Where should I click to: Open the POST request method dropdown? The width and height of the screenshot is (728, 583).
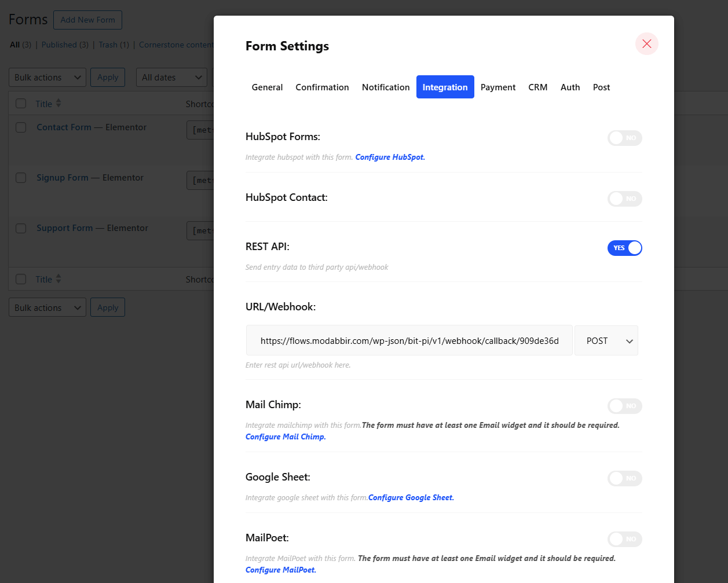[606, 340]
